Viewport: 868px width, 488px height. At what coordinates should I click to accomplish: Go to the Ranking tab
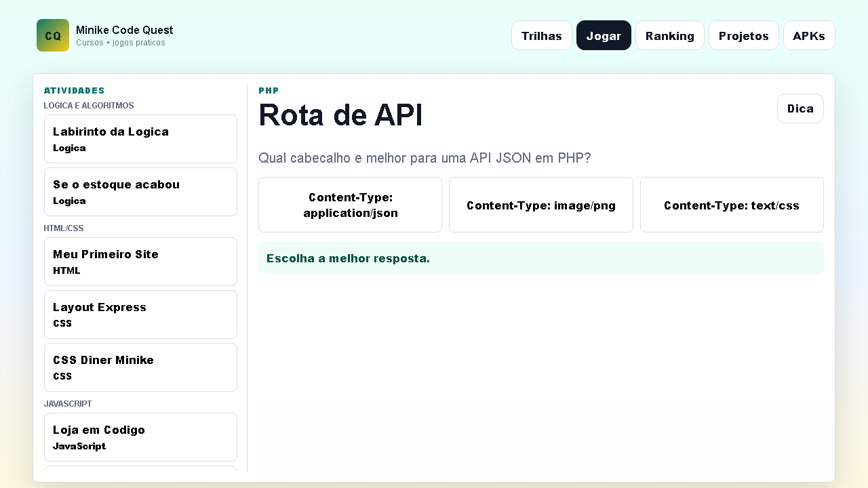[670, 35]
